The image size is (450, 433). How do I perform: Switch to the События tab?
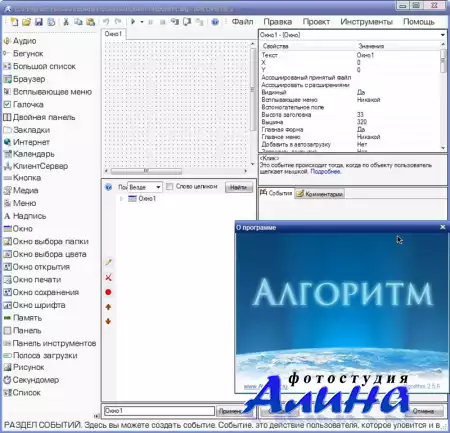point(276,193)
